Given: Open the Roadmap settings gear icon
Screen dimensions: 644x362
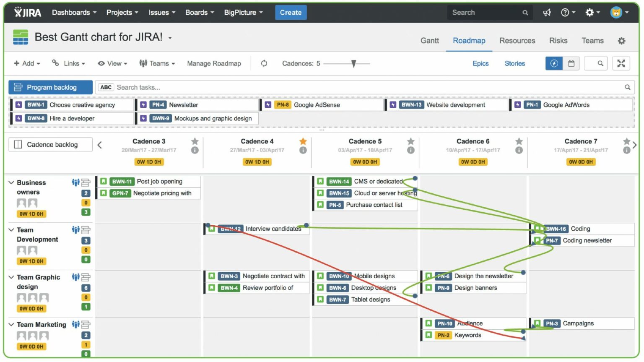Looking at the screenshot, I should [x=621, y=40].
